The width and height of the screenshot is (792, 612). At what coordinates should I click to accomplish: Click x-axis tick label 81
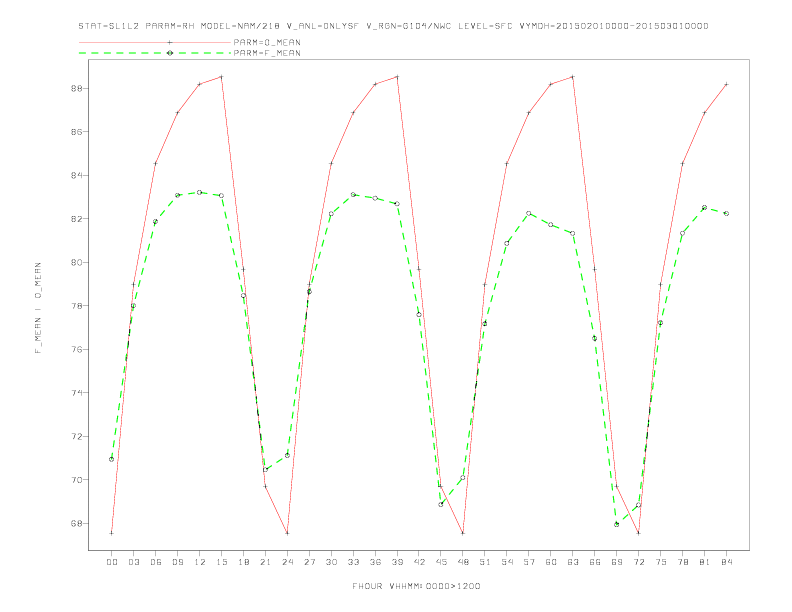705,562
